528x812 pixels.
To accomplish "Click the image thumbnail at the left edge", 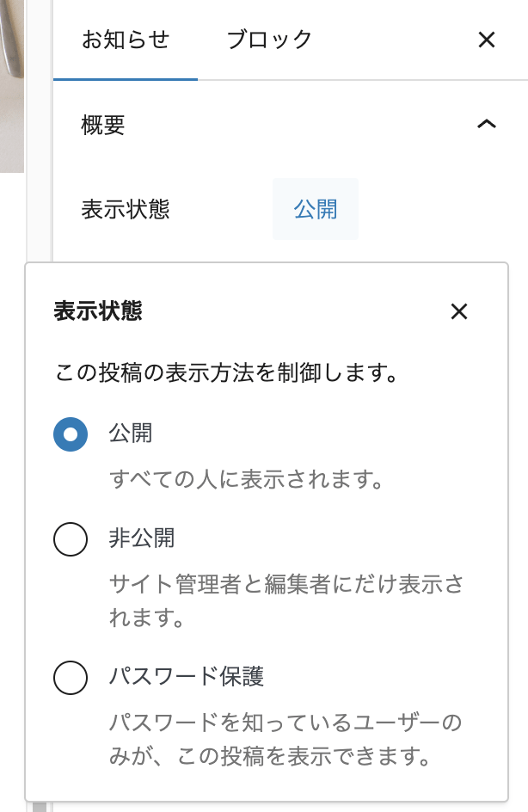I will click(12, 86).
